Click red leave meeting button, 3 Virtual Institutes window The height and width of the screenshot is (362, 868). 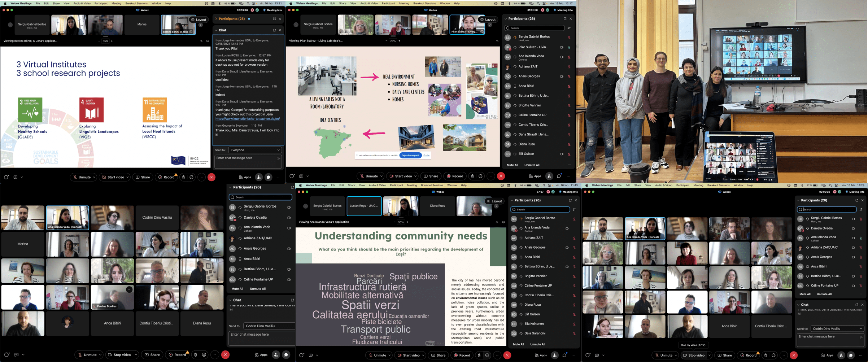(x=211, y=177)
